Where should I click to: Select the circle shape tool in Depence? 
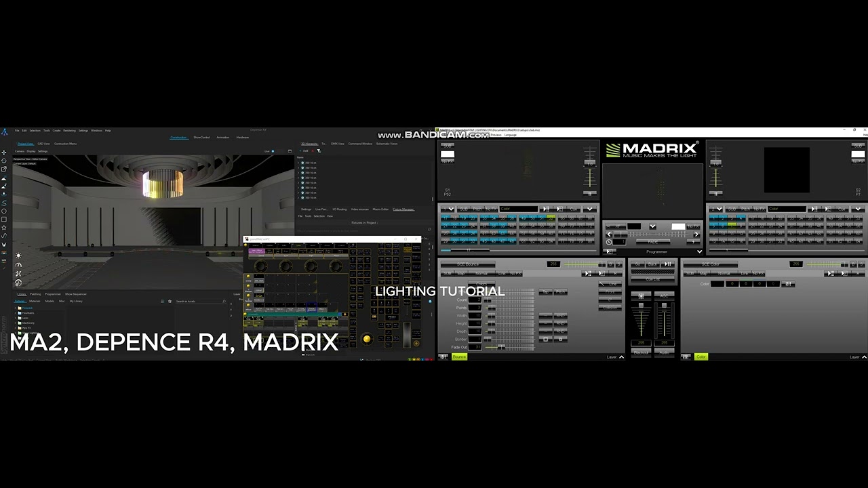(4, 211)
